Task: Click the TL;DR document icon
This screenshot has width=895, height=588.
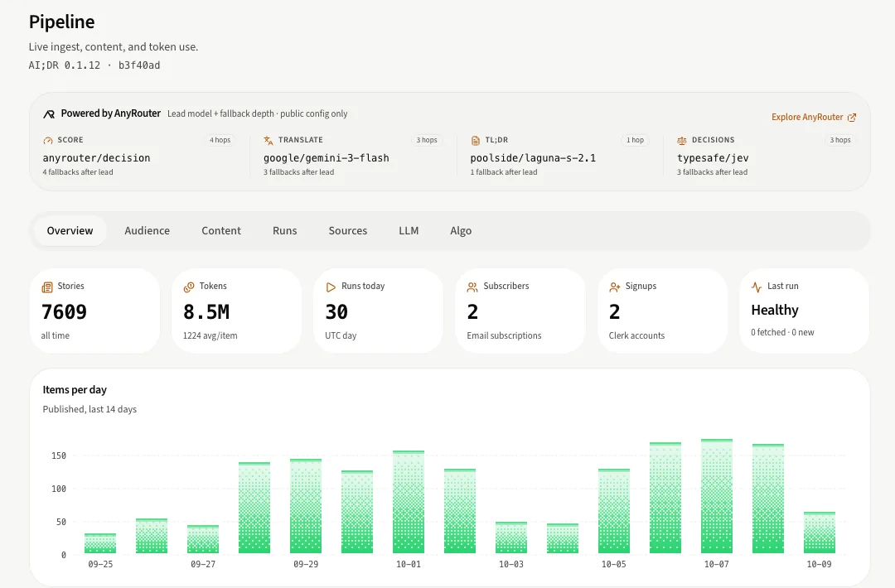Action: [476, 140]
